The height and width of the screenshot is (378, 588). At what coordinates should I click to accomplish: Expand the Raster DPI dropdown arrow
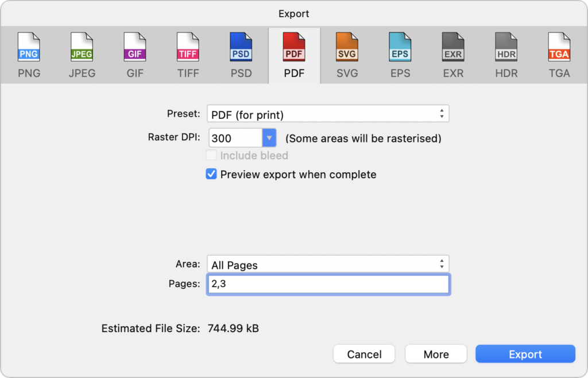point(269,138)
